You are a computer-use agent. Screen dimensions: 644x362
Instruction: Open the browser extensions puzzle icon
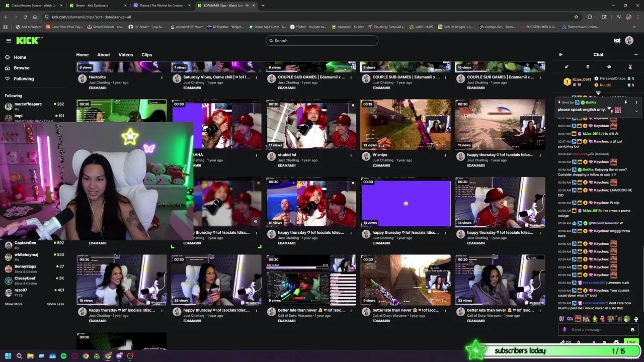pyautogui.click(x=590, y=17)
